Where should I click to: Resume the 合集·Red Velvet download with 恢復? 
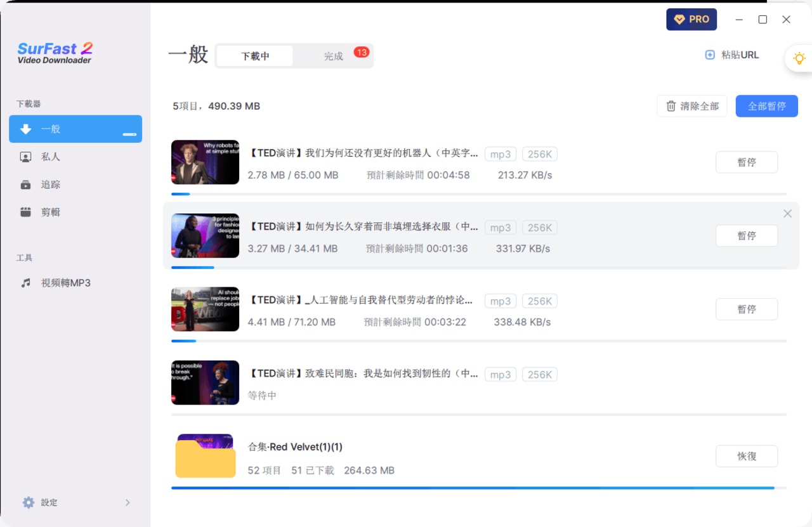pyautogui.click(x=747, y=456)
